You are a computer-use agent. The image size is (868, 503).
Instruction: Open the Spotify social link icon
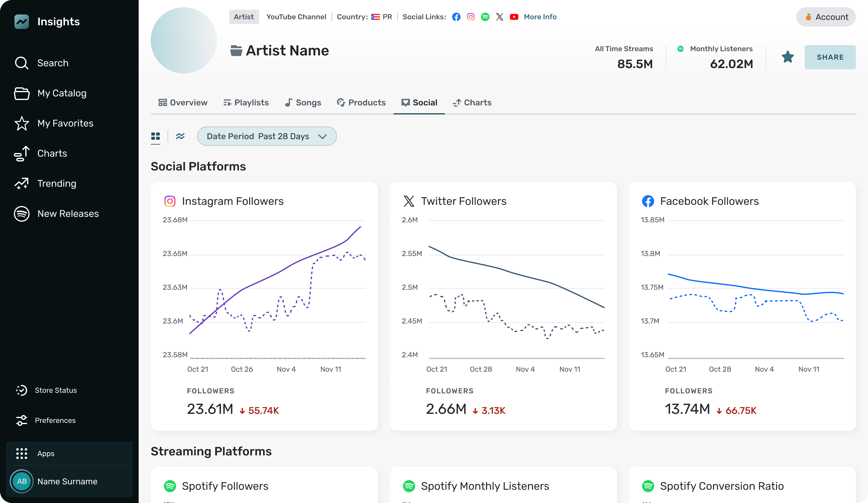(x=485, y=17)
